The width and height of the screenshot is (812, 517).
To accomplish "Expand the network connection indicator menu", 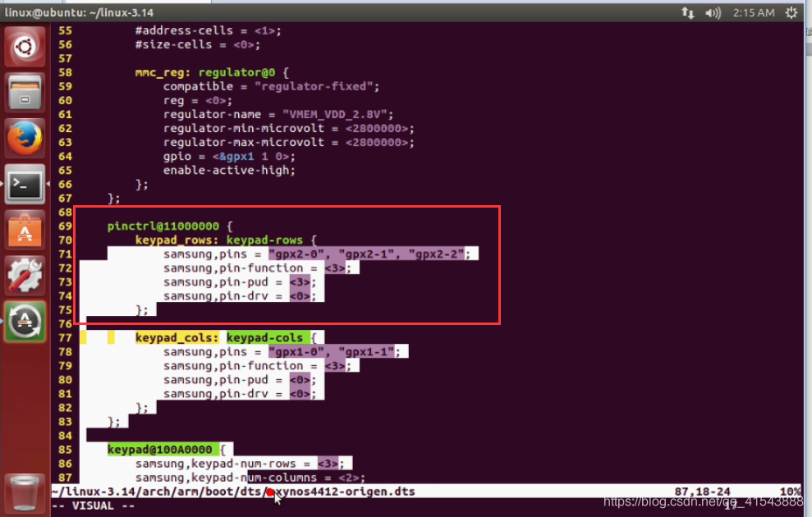I will [x=687, y=12].
